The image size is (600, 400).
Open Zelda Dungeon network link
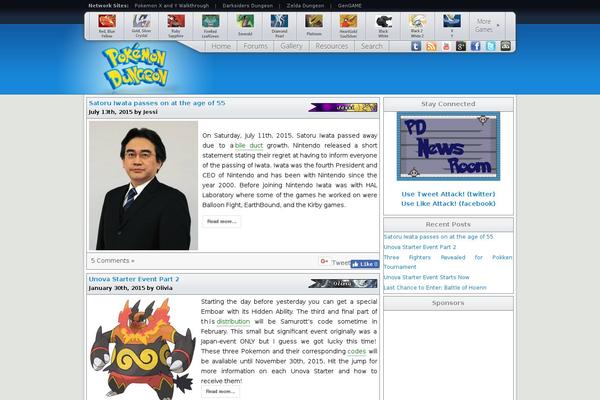pyautogui.click(x=305, y=6)
